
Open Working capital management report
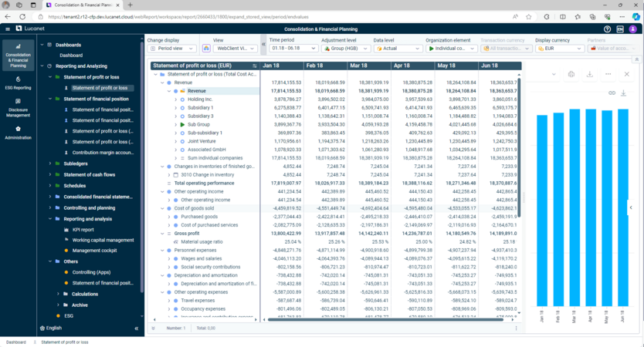tap(103, 240)
